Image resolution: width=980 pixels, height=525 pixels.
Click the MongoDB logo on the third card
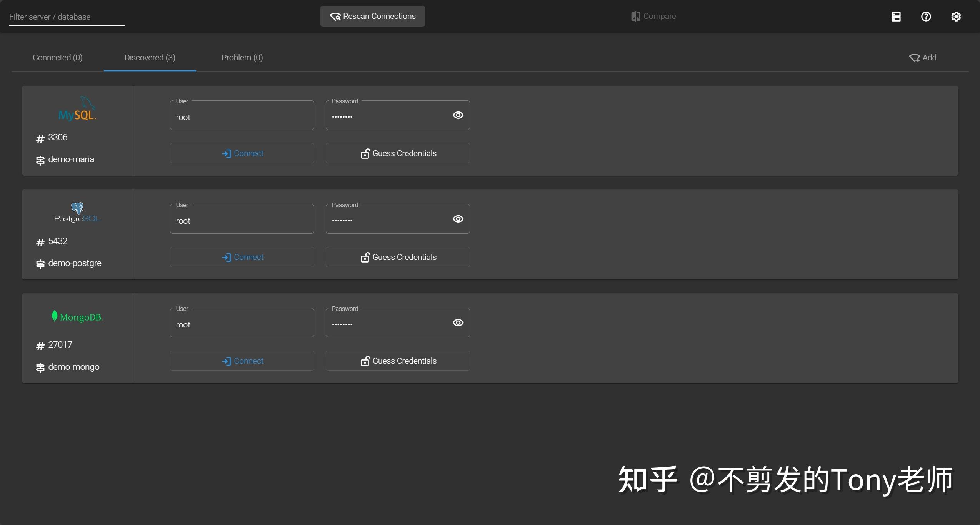tap(77, 316)
